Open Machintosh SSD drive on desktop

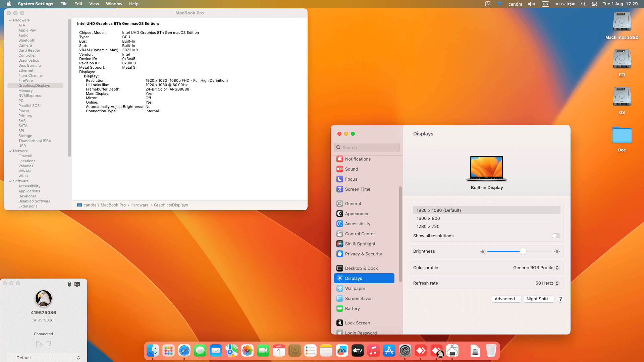point(622,25)
